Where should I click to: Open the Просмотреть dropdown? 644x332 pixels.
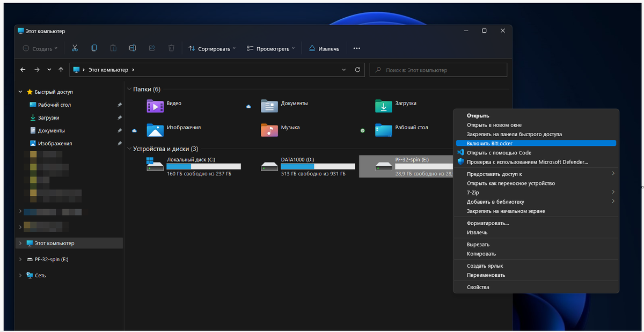271,48
